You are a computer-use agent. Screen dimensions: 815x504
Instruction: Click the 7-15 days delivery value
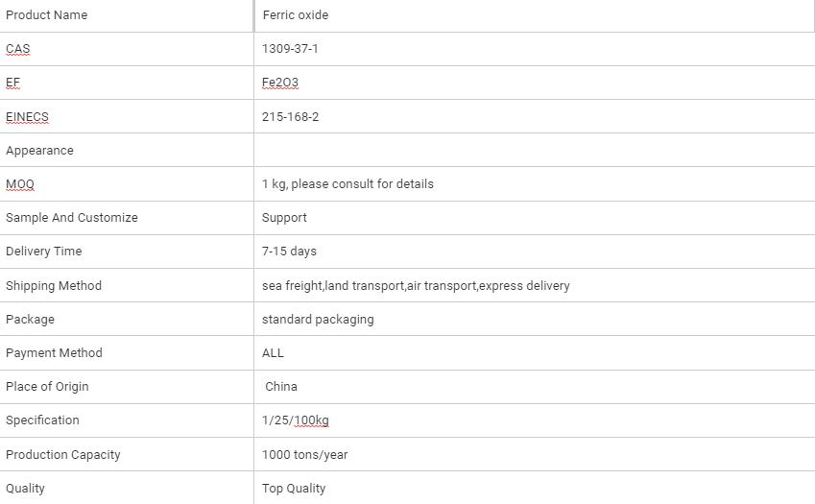[289, 252]
